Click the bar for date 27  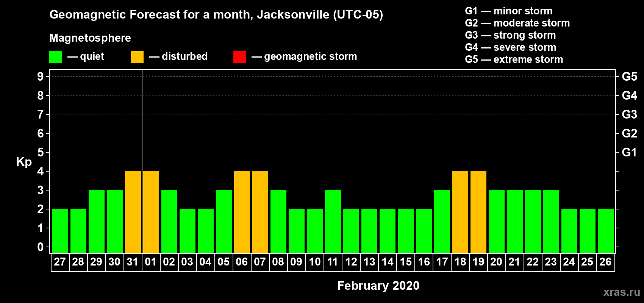(x=60, y=231)
